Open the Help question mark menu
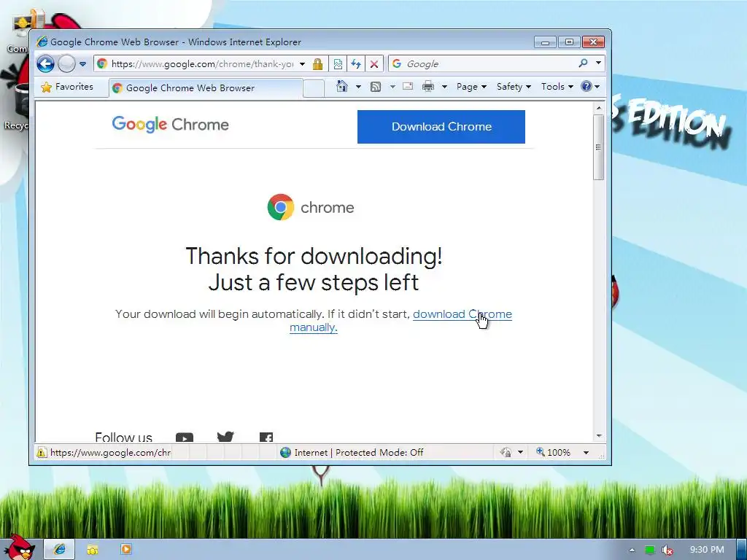Screen dimensions: 747x560 pyautogui.click(x=589, y=86)
